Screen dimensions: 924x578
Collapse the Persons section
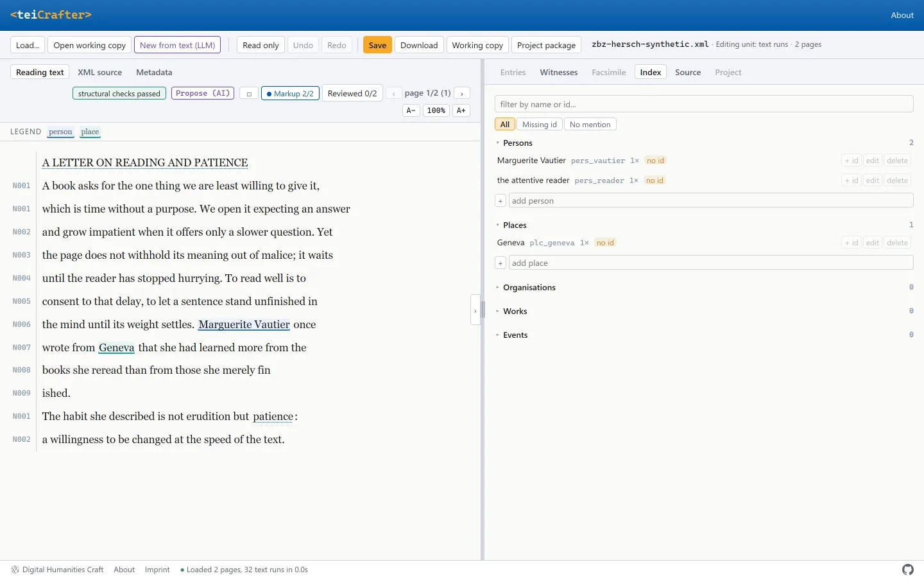[x=515, y=143]
